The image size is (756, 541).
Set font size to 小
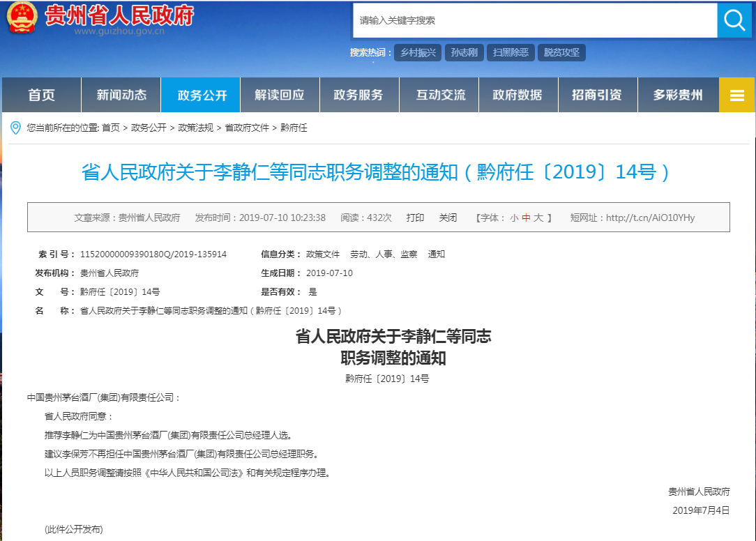click(514, 218)
